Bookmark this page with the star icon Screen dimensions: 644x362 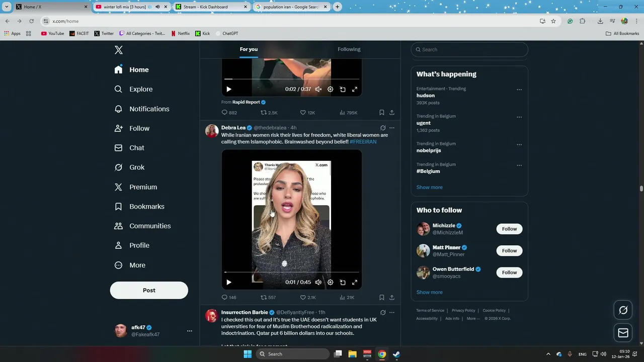click(x=553, y=21)
